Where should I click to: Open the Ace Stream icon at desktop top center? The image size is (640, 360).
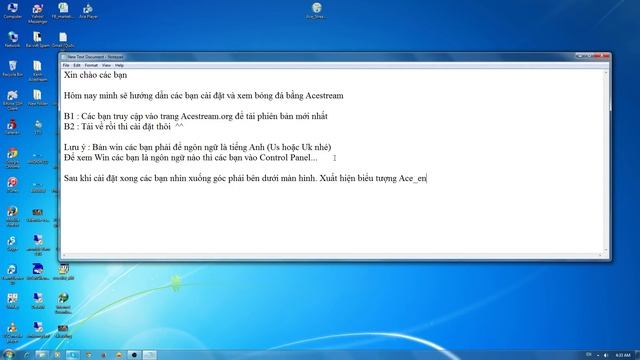pos(316,11)
